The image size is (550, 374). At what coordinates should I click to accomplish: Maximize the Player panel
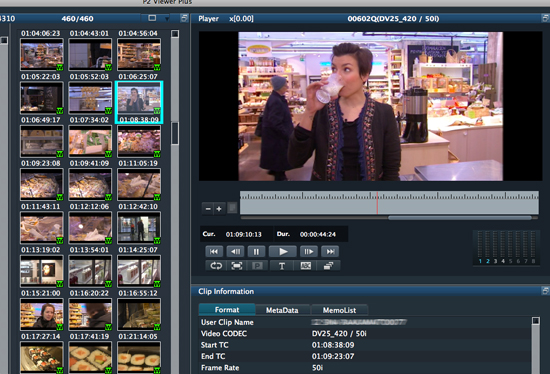coord(545,18)
